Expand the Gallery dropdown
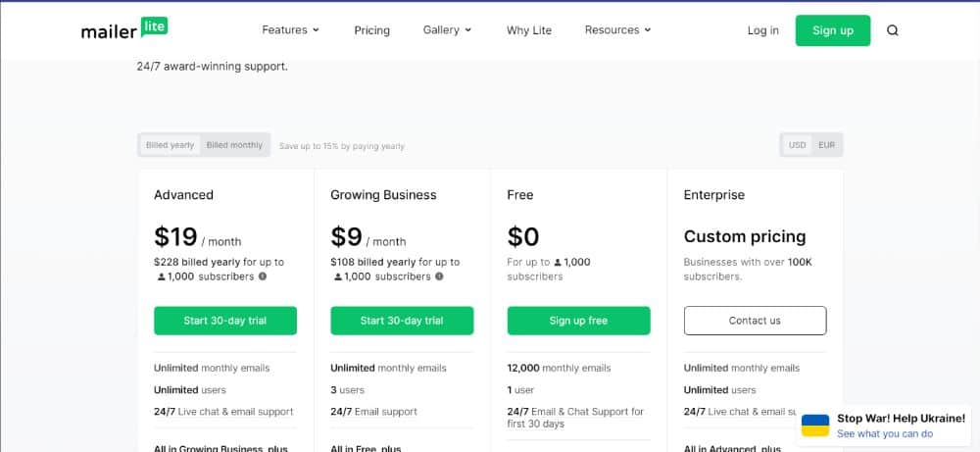 (447, 30)
